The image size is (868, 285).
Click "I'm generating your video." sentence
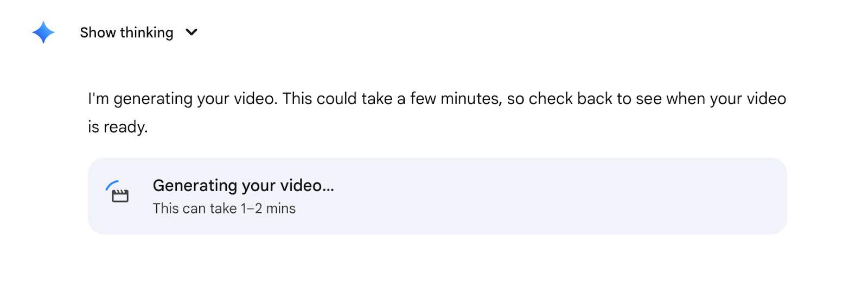click(x=183, y=99)
